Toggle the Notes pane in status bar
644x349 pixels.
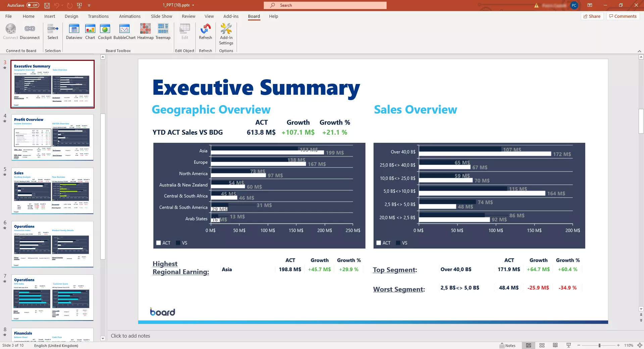pos(507,345)
